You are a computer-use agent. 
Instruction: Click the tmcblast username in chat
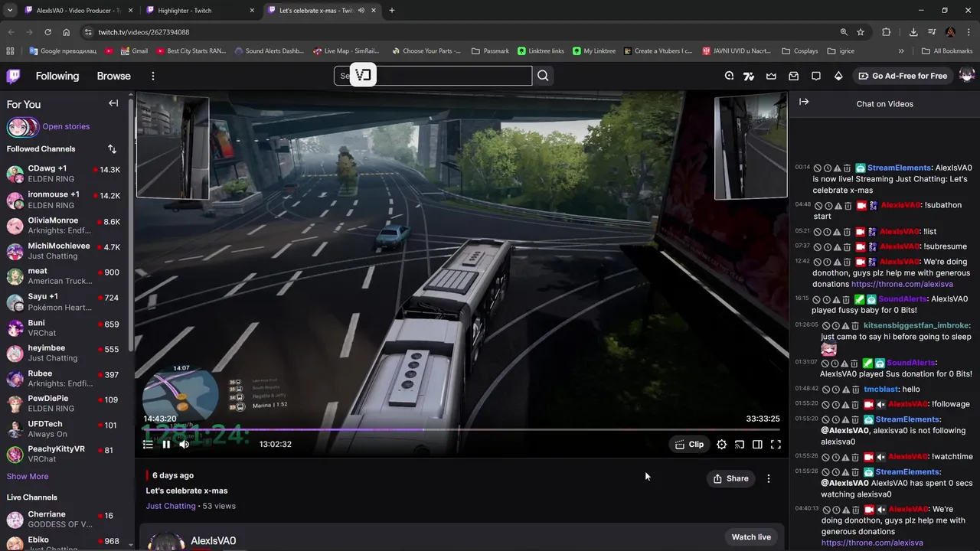pyautogui.click(x=881, y=390)
